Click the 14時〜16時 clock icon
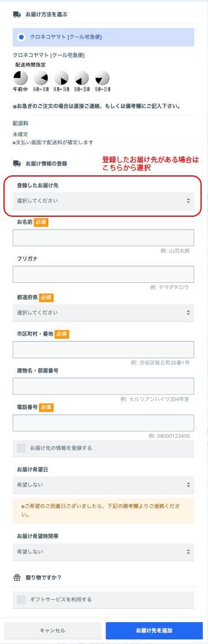The height and width of the screenshot is (644, 208). [x=41, y=78]
